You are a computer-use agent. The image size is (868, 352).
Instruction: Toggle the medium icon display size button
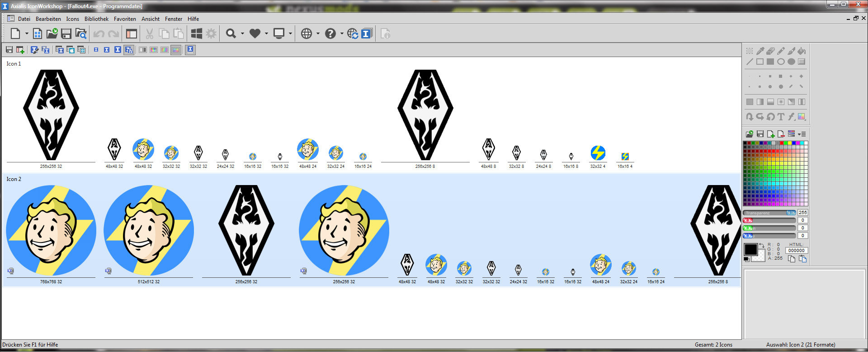point(107,50)
